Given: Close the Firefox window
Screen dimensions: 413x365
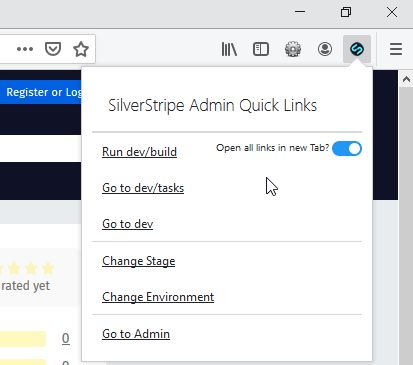Looking at the screenshot, I should point(392,12).
